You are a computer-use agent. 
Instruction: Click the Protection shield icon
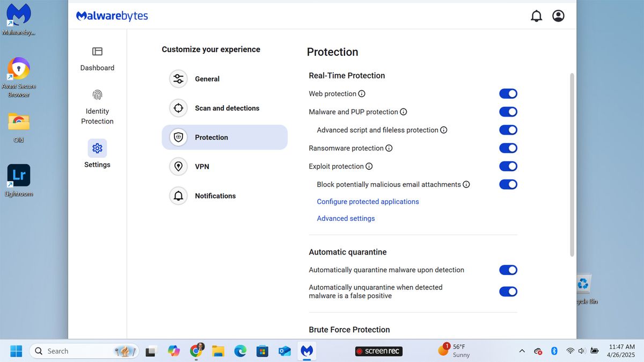click(x=178, y=137)
